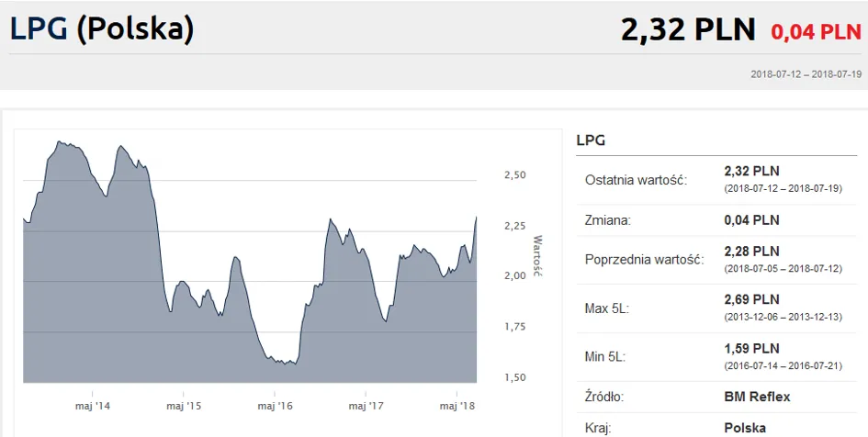
Task: Select the maj '15 label on time axis
Action: click(x=184, y=405)
